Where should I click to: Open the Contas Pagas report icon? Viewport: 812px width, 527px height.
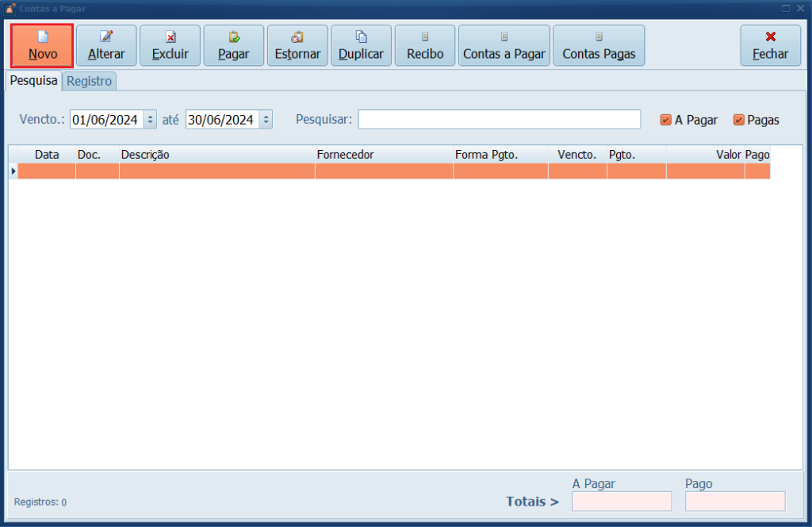pos(599,38)
